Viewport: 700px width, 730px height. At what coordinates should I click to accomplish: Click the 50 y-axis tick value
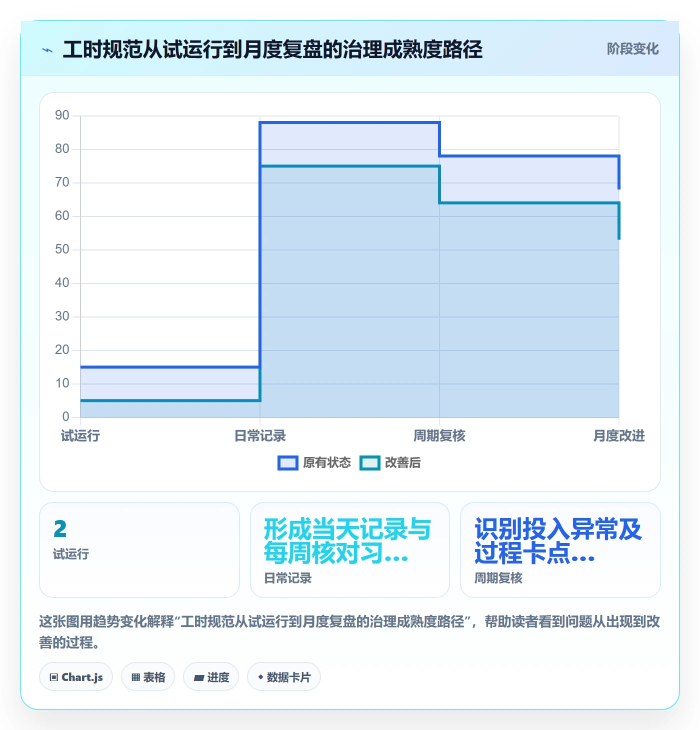pos(62,249)
